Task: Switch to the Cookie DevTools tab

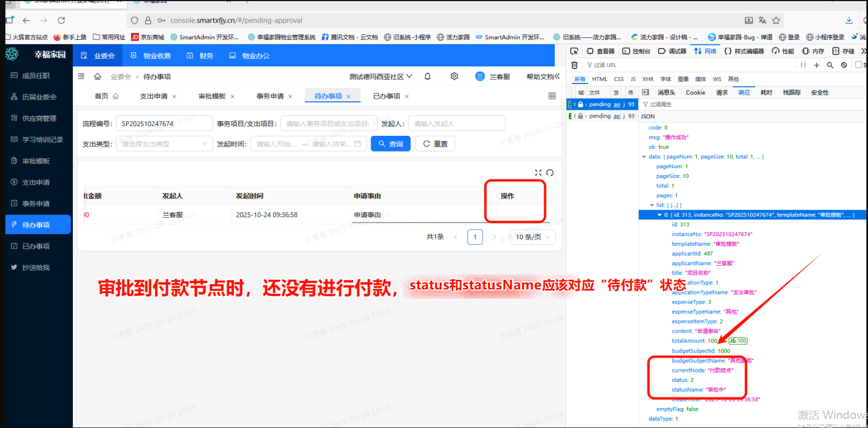Action: pyautogui.click(x=695, y=93)
